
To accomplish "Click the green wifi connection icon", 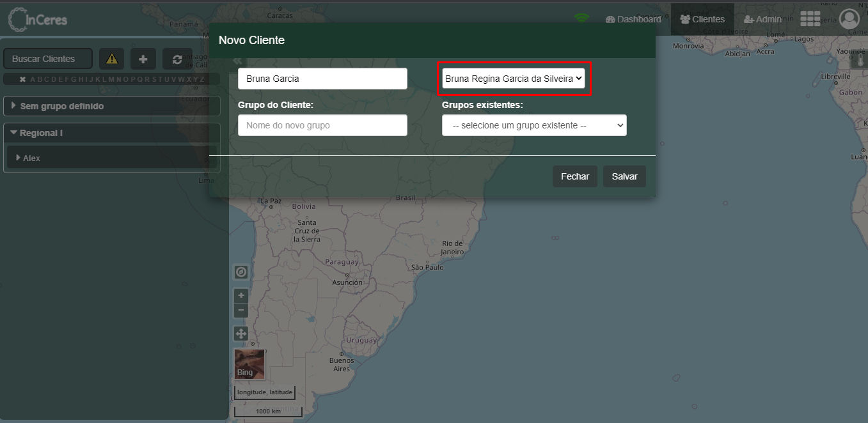I will click(x=581, y=19).
